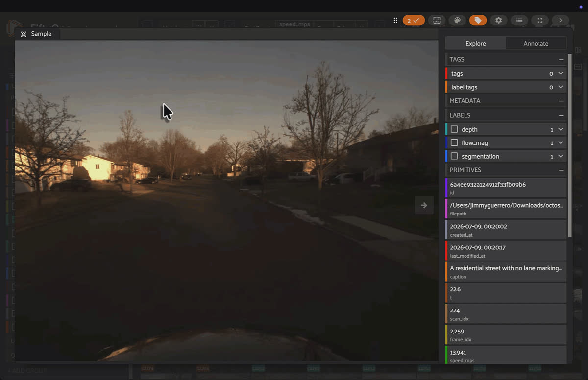Click the top-right chevron arrow icon
The image size is (588, 380).
[x=560, y=20]
